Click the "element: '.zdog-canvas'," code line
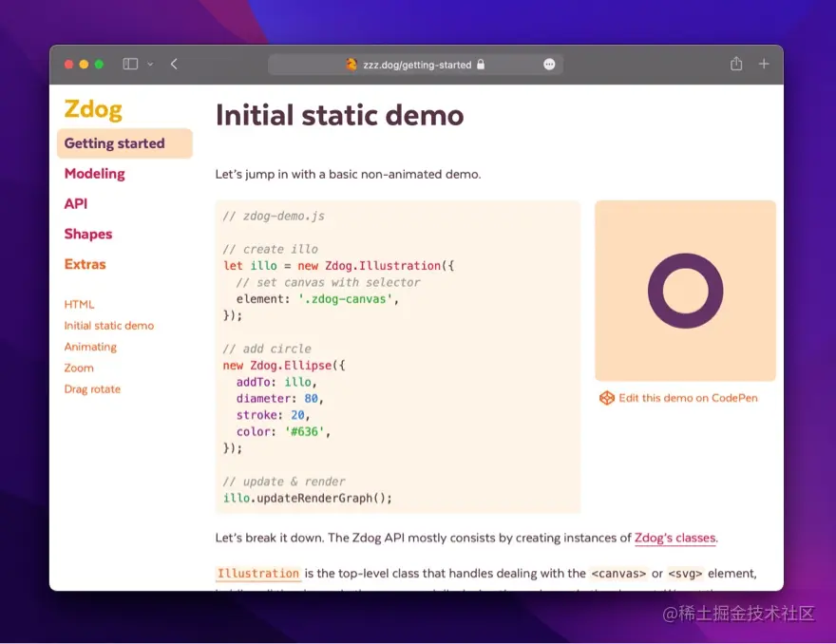Image resolution: width=836 pixels, height=644 pixels. pos(317,299)
